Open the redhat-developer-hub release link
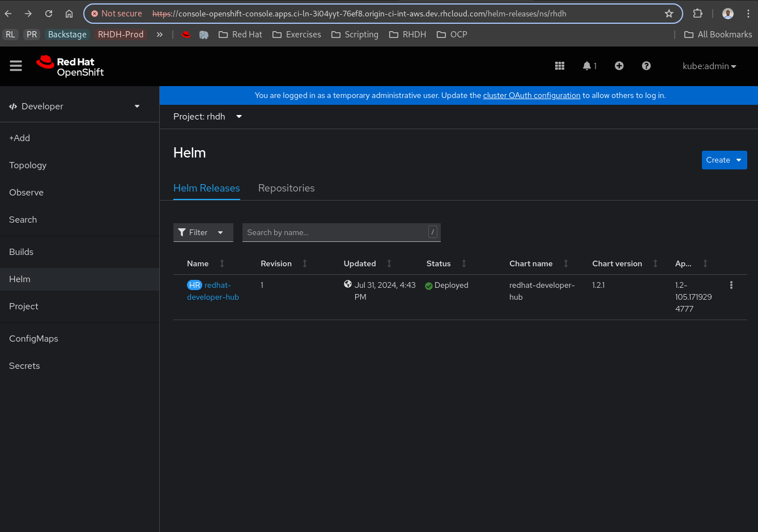 coord(213,291)
